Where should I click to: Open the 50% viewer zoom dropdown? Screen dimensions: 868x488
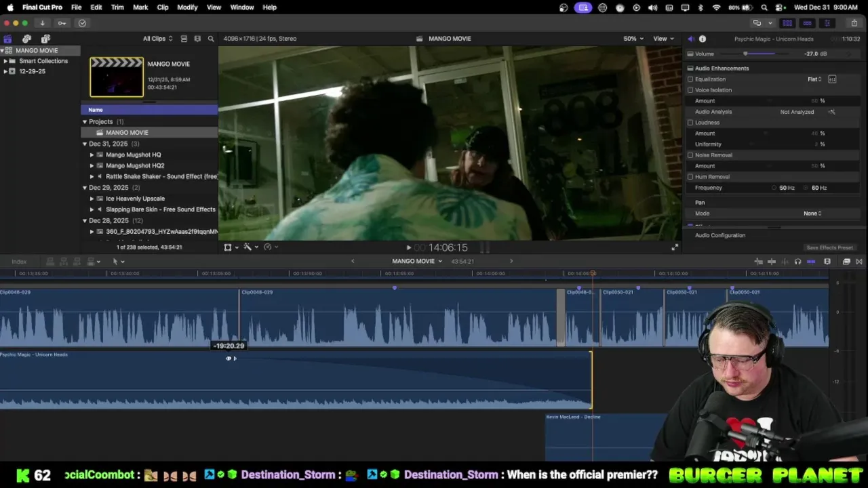coord(633,39)
